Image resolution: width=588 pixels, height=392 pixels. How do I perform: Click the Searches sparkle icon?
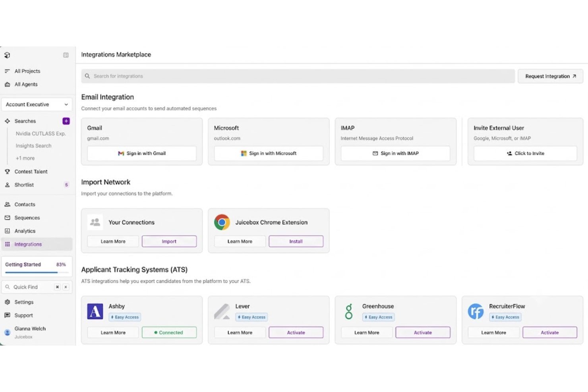point(7,121)
